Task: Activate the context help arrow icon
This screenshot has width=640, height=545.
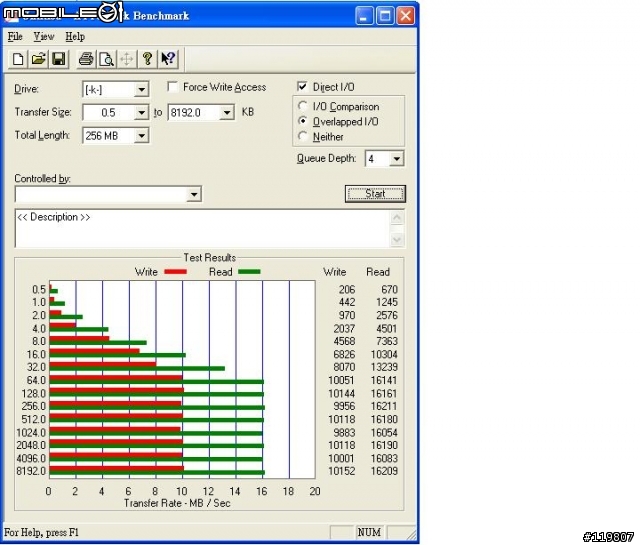Action: pos(168,59)
